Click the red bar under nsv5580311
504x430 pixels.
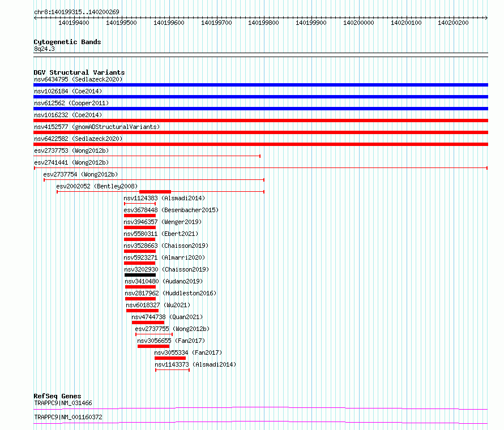139,239
